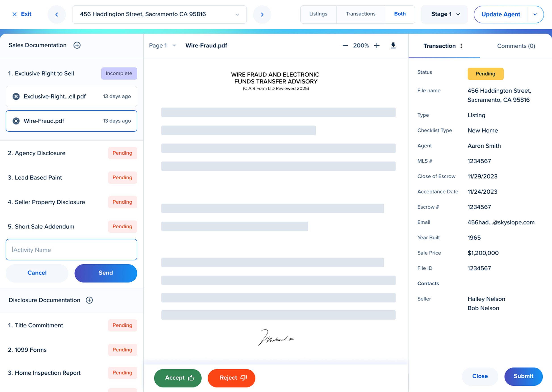This screenshot has width=552, height=392.
Task: Select the Transactions filter option
Action: [360, 14]
